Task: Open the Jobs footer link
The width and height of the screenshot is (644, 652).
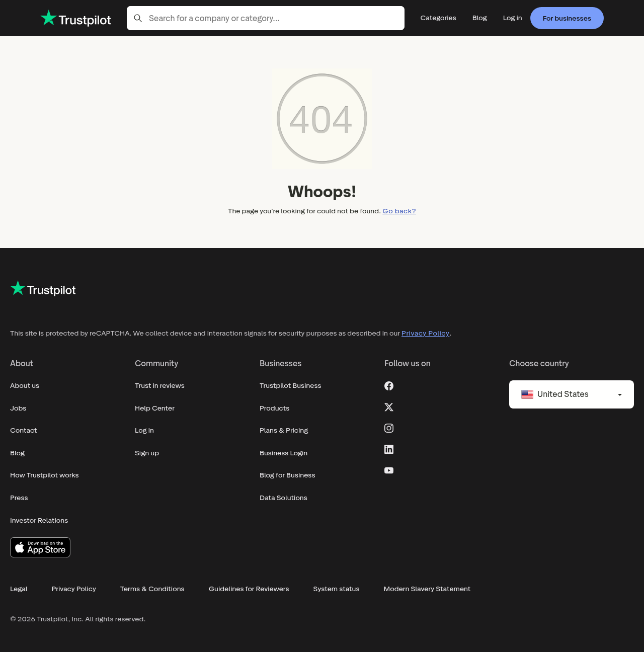Action: (18, 408)
